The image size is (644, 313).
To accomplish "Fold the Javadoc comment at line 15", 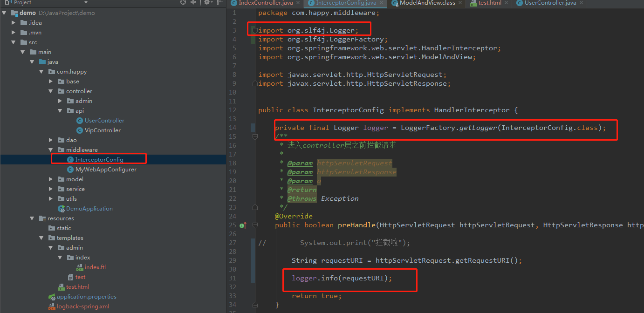I will [254, 137].
